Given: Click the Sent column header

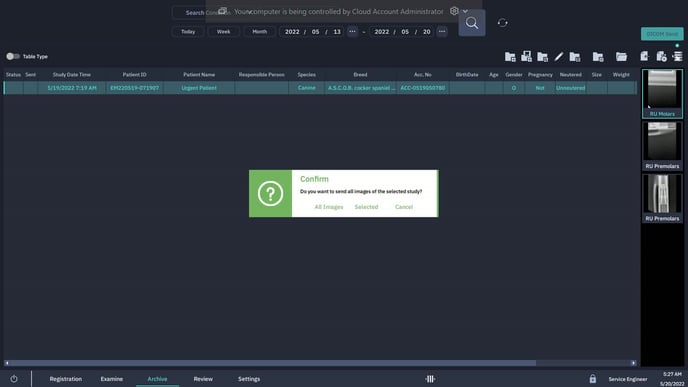Looking at the screenshot, I should tap(30, 75).
